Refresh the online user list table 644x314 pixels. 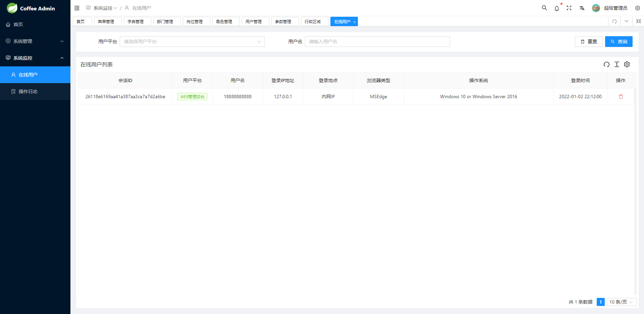[606, 64]
